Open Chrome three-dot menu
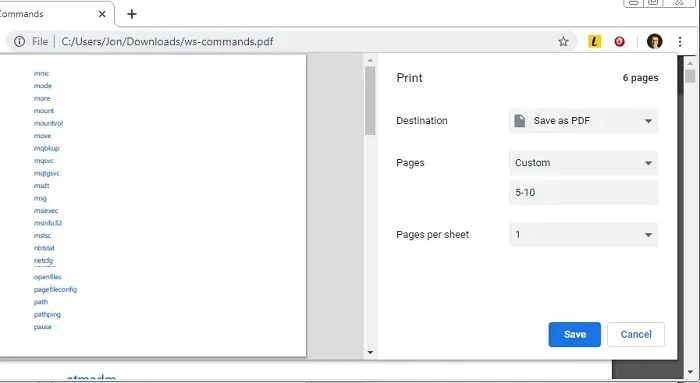The width and height of the screenshot is (700, 383). (x=680, y=42)
